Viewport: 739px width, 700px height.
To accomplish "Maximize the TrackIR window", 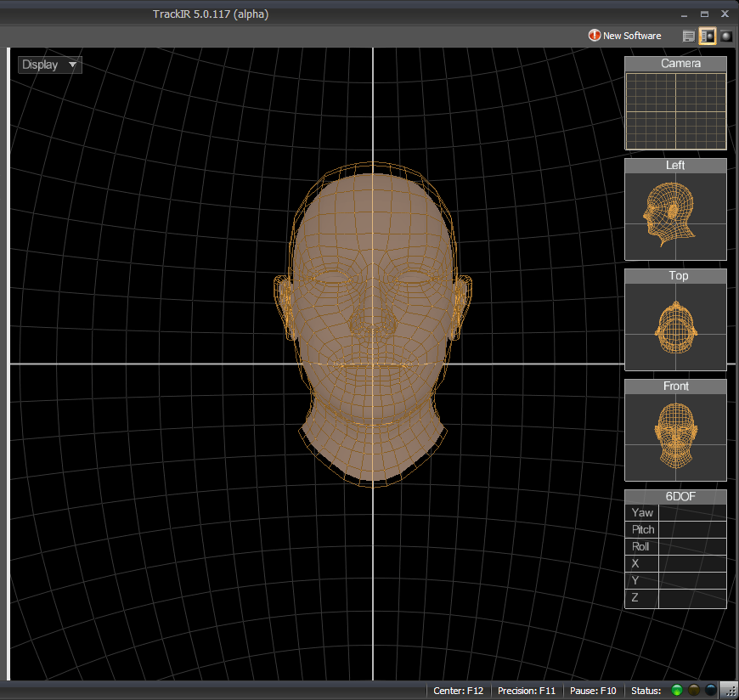I will [x=704, y=14].
